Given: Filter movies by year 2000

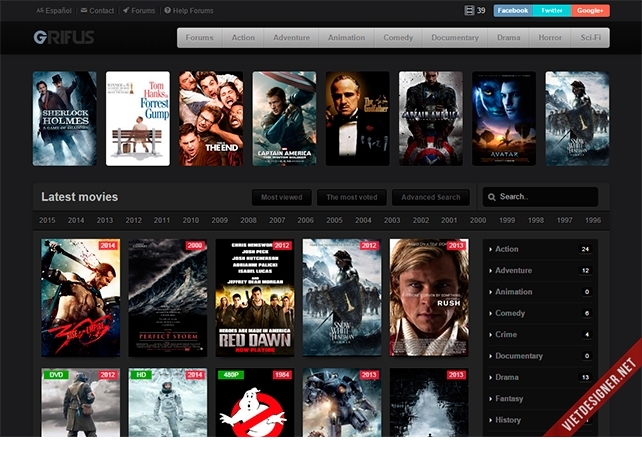Looking at the screenshot, I should 478,220.
